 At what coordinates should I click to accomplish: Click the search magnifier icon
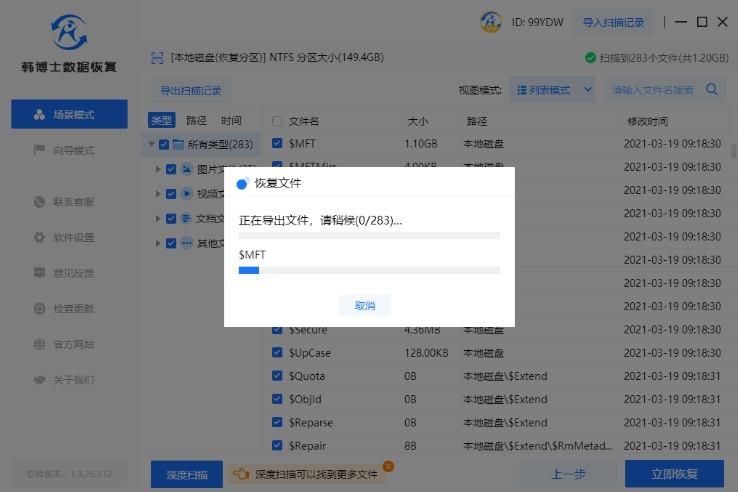pos(713,89)
